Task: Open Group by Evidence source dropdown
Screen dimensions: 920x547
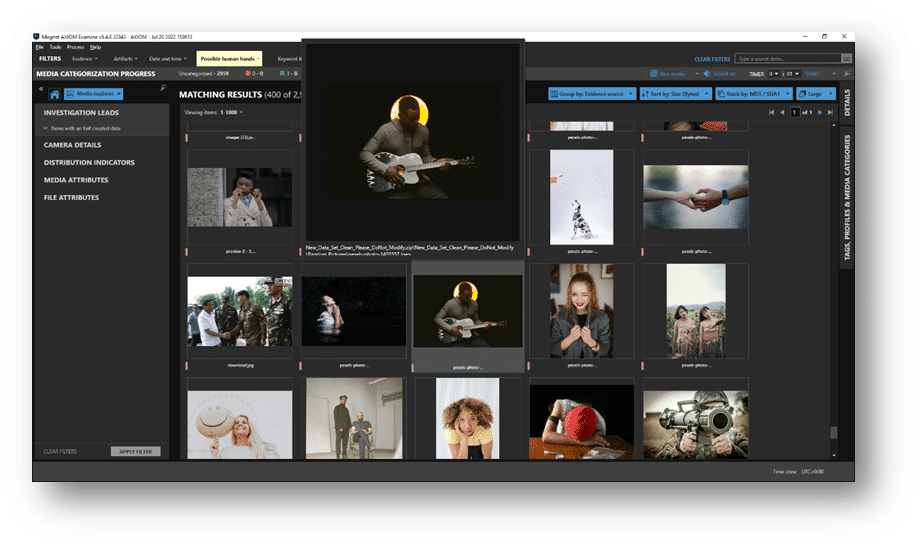Action: (x=592, y=94)
